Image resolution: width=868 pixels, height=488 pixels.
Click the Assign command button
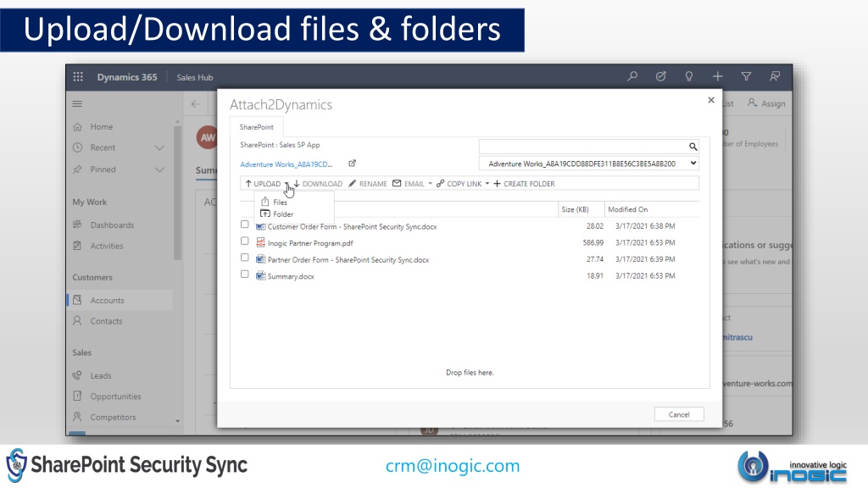(x=766, y=103)
